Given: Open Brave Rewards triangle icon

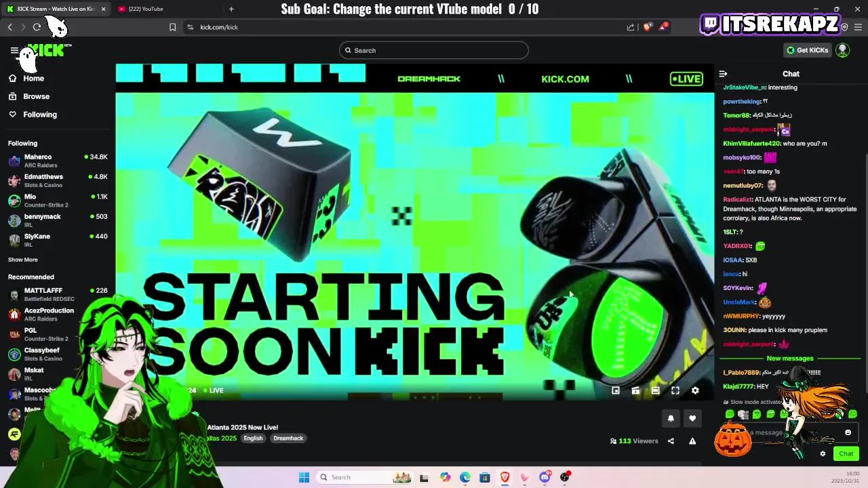Looking at the screenshot, I should [x=663, y=27].
